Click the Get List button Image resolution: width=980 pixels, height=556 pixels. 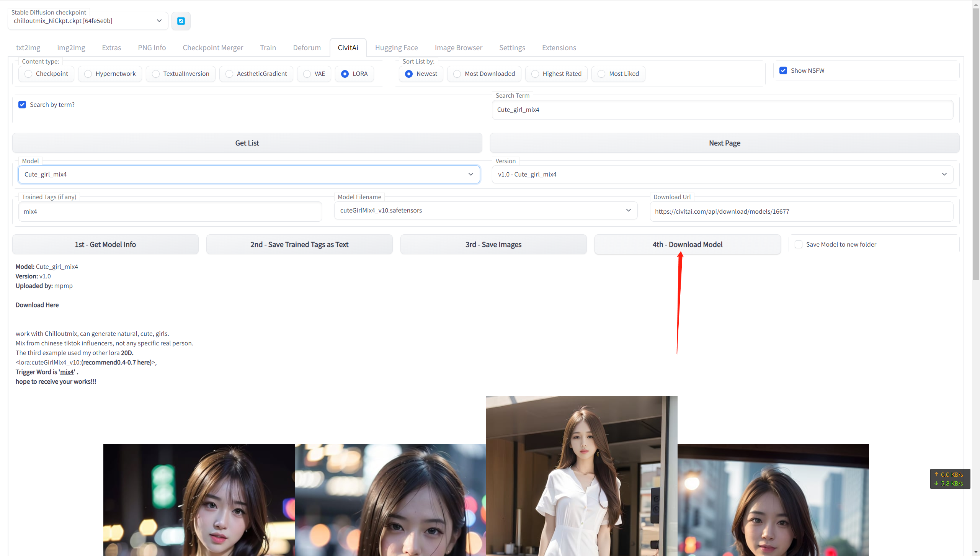pos(247,143)
